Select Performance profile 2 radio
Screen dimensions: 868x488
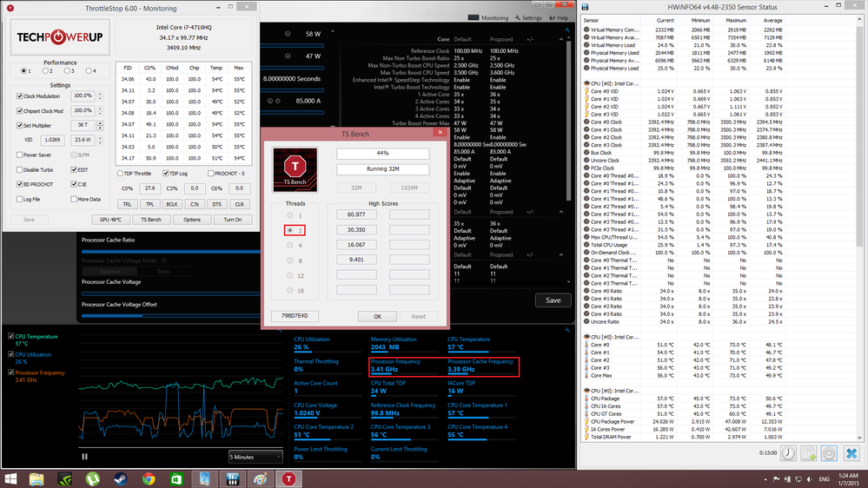pyautogui.click(x=45, y=71)
